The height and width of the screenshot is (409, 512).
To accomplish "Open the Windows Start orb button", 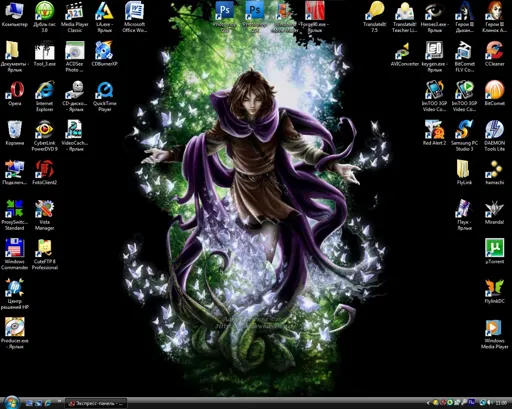I will (12, 402).
